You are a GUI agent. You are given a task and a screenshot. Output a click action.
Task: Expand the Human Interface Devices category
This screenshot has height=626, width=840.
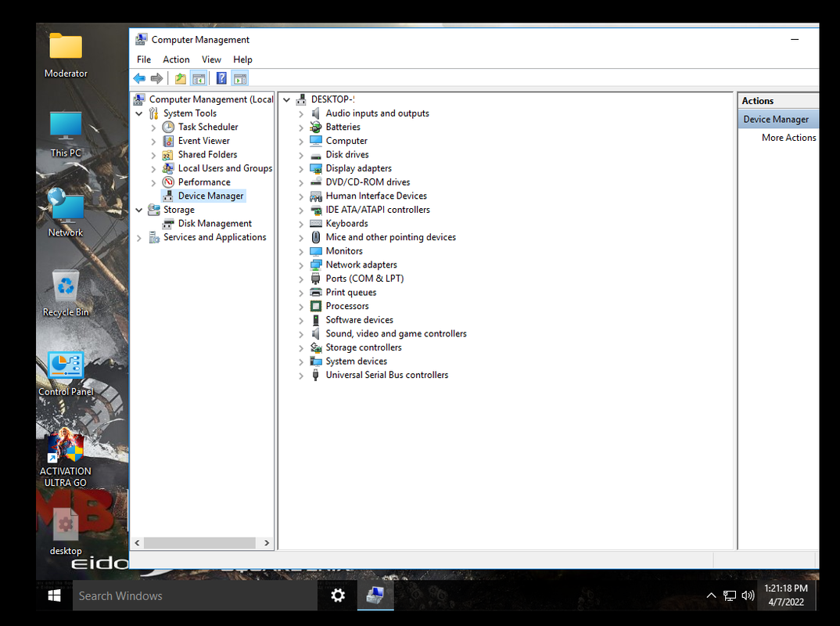pyautogui.click(x=301, y=196)
